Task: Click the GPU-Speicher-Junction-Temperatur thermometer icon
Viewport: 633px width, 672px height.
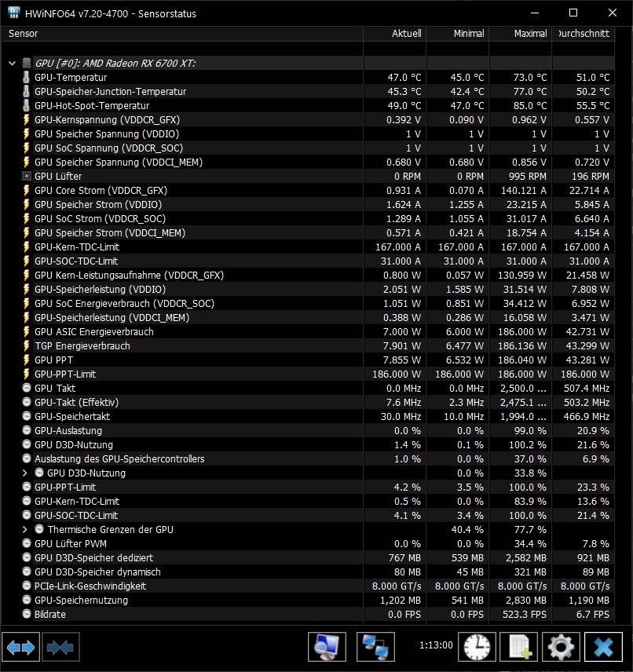Action: (x=26, y=92)
